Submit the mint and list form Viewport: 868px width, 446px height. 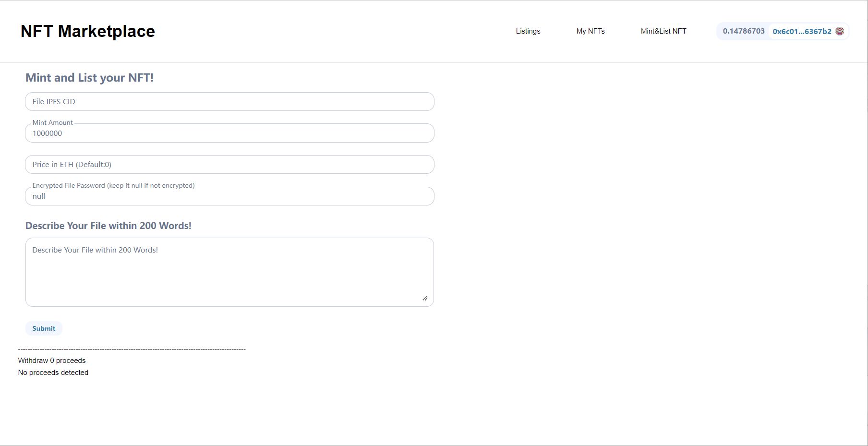44,328
